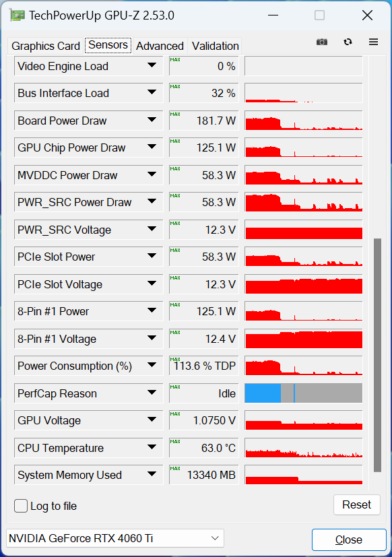Go to the Validation tab

[215, 46]
